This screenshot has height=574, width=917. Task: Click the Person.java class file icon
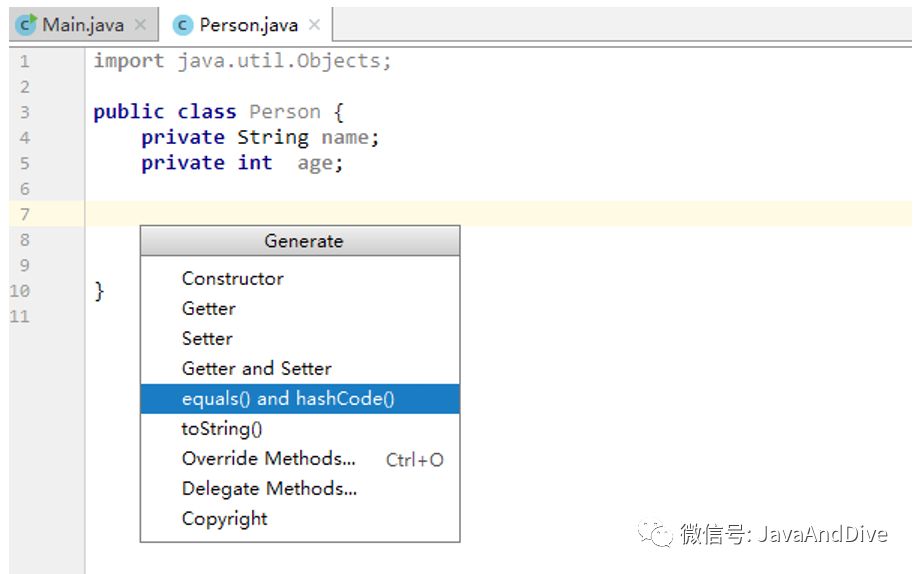point(182,25)
